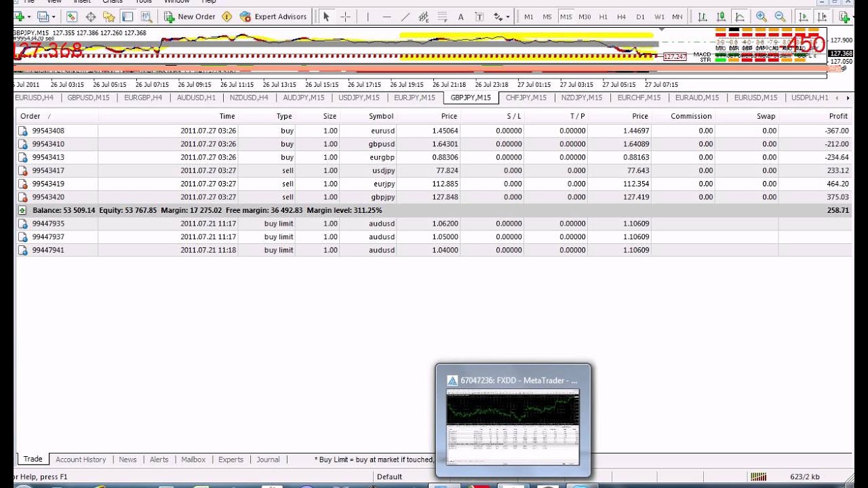Click the pending order icon for 99447941
The image size is (868, 488).
(22, 250)
